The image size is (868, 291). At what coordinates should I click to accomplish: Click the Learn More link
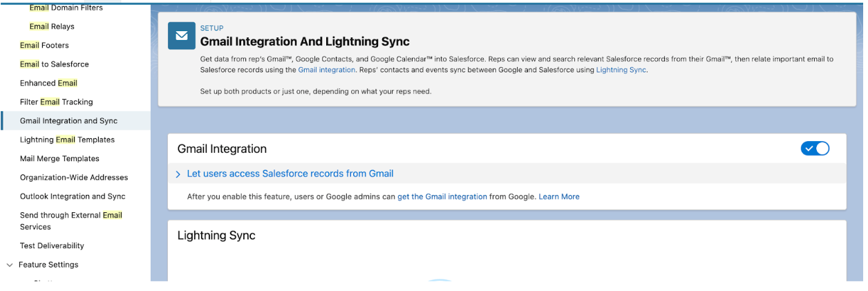pos(559,197)
